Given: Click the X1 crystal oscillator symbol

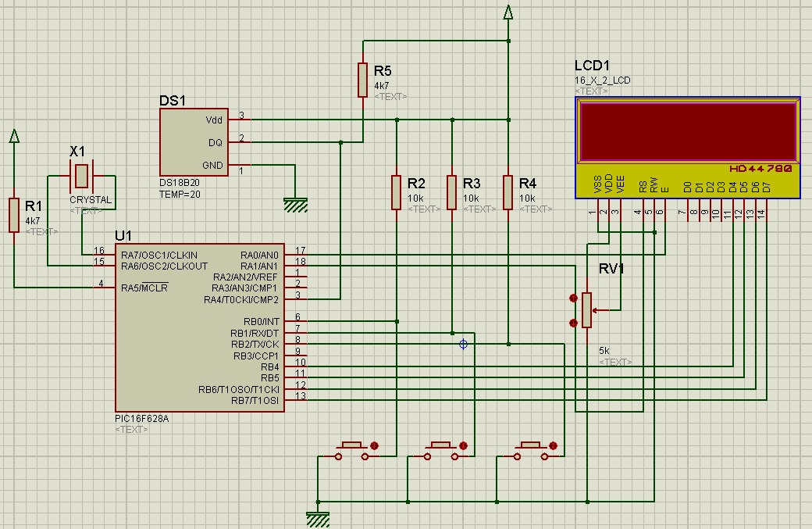Looking at the screenshot, I should click(x=81, y=177).
